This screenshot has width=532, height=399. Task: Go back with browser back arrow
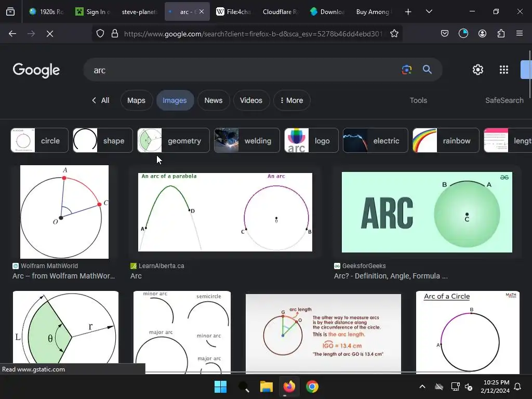(x=12, y=34)
